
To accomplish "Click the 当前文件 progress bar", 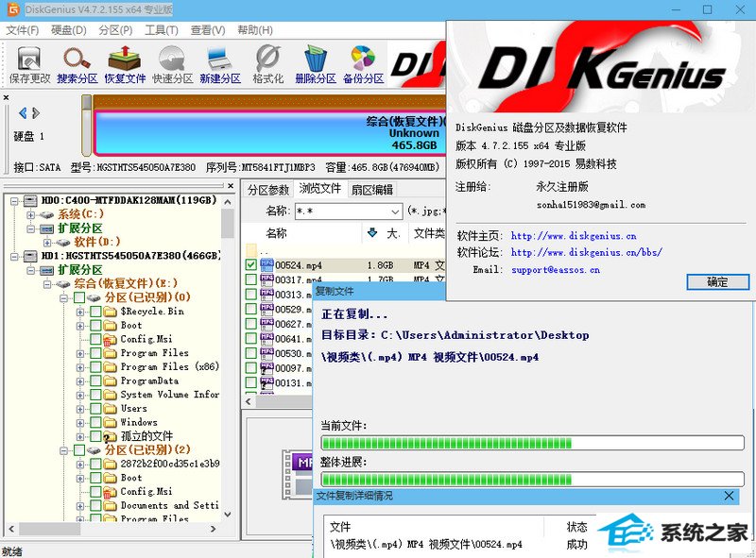I will 532,443.
